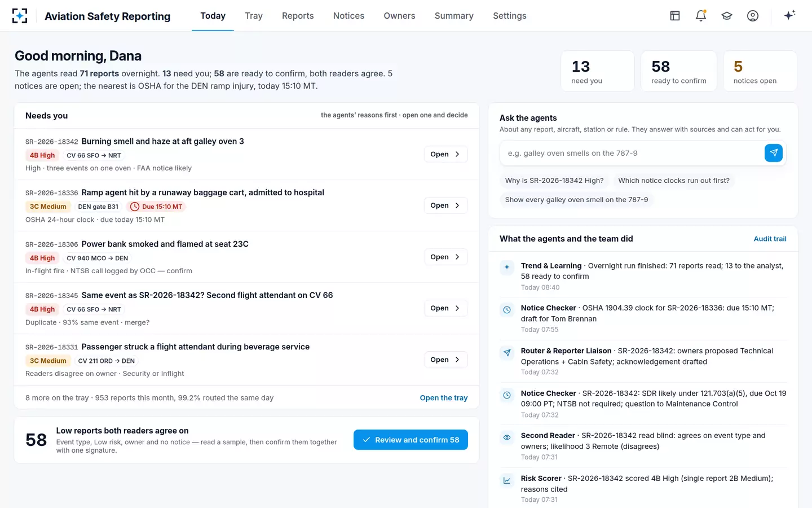
Task: Click the CV 211 ORD → DEN tag
Action: (106, 361)
